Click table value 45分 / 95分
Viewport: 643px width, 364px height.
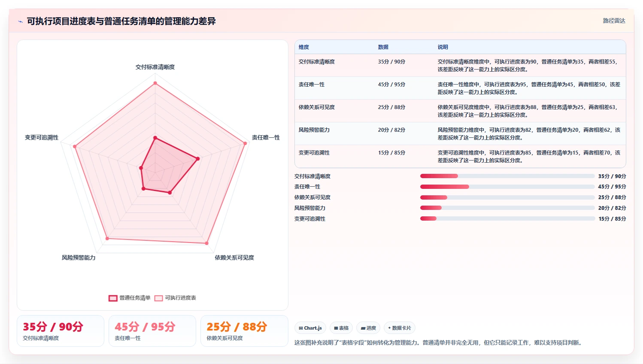click(391, 85)
